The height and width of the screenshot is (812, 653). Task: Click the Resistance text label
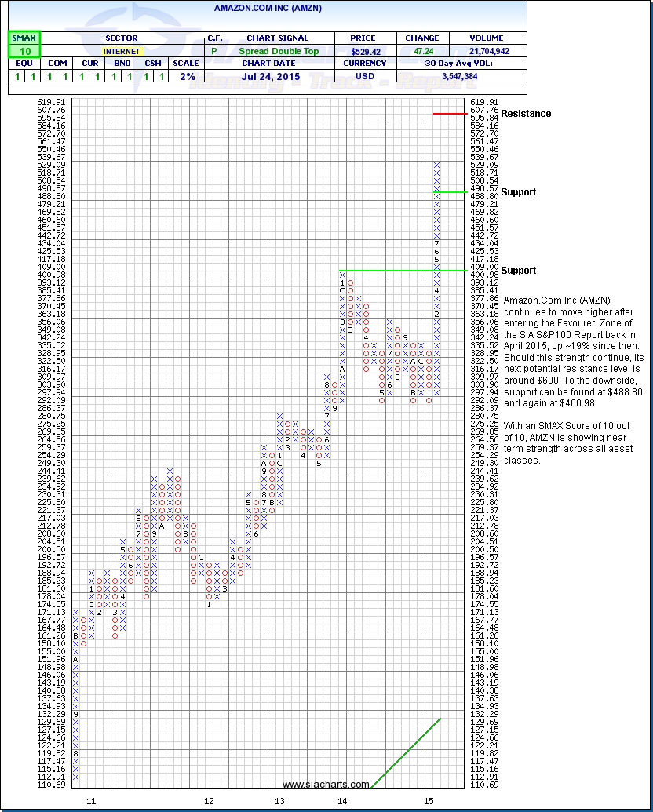tap(526, 114)
